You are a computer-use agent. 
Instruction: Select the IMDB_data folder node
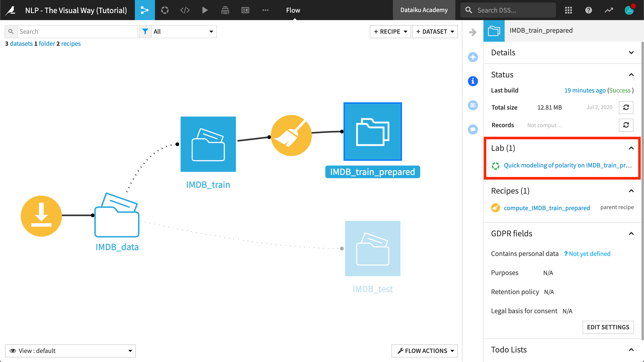click(x=117, y=215)
